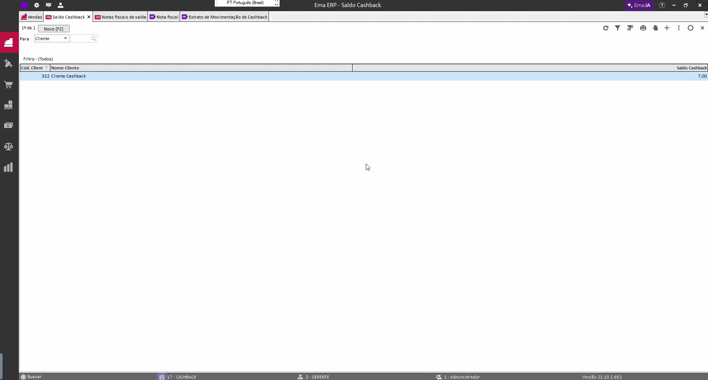Image resolution: width=708 pixels, height=380 pixels.
Task: Switch to Extrato de Movimentação de Cashback tab
Action: tap(224, 17)
